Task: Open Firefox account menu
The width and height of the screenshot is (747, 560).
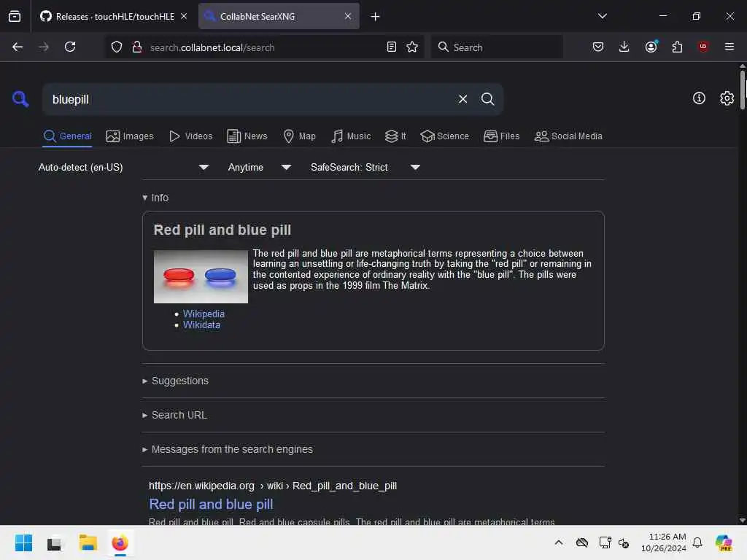Action: pos(651,47)
